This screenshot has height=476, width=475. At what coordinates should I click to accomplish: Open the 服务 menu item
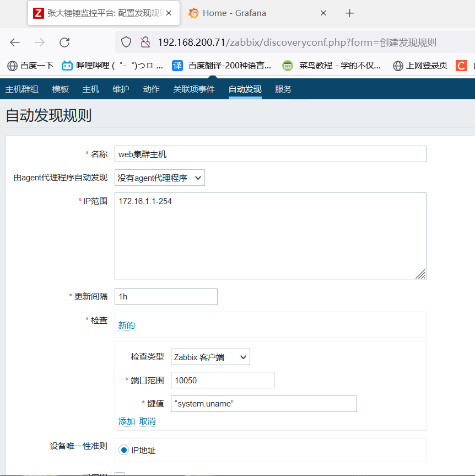pos(283,89)
